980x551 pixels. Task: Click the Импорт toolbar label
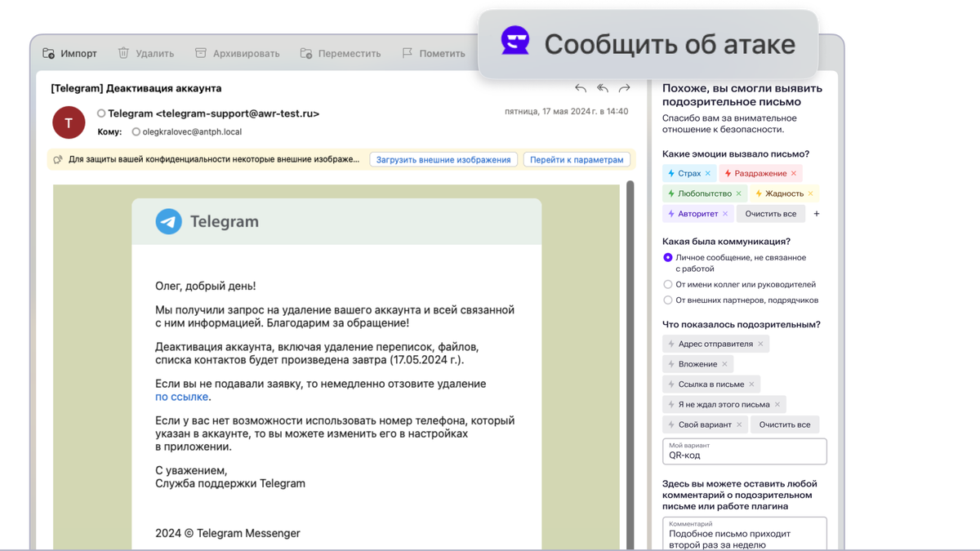point(78,53)
